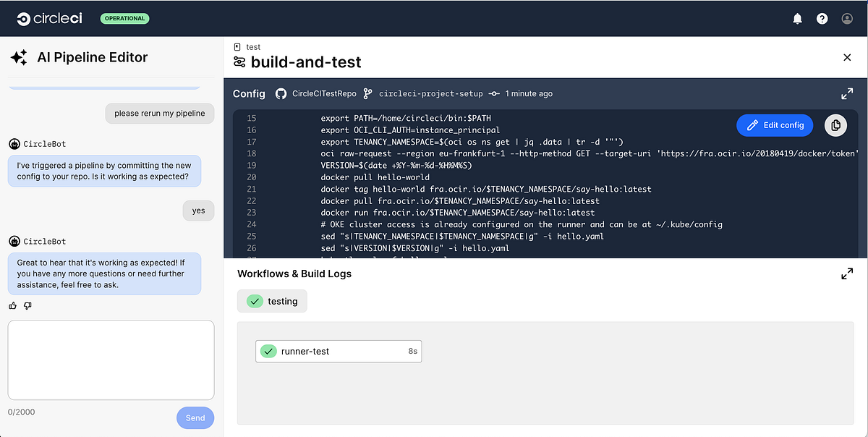Click inside the chat message input box
This screenshot has height=437, width=868.
point(111,360)
